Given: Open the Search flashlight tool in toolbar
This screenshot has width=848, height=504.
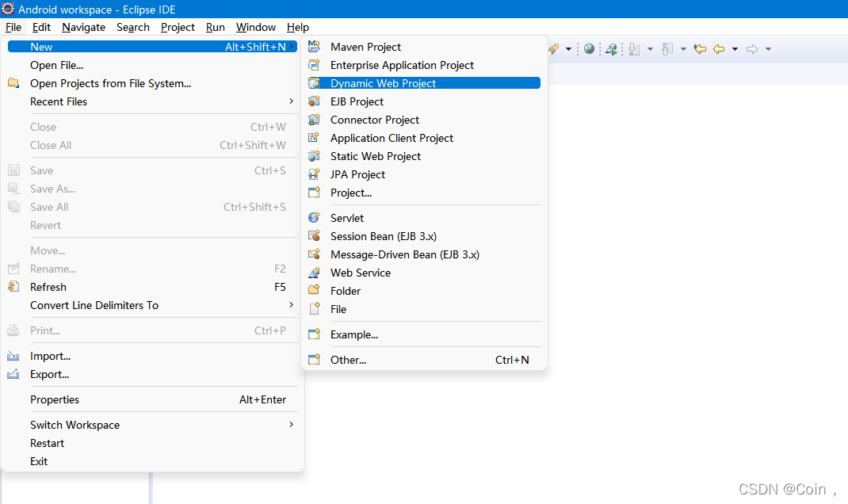Looking at the screenshot, I should pyautogui.click(x=554, y=48).
